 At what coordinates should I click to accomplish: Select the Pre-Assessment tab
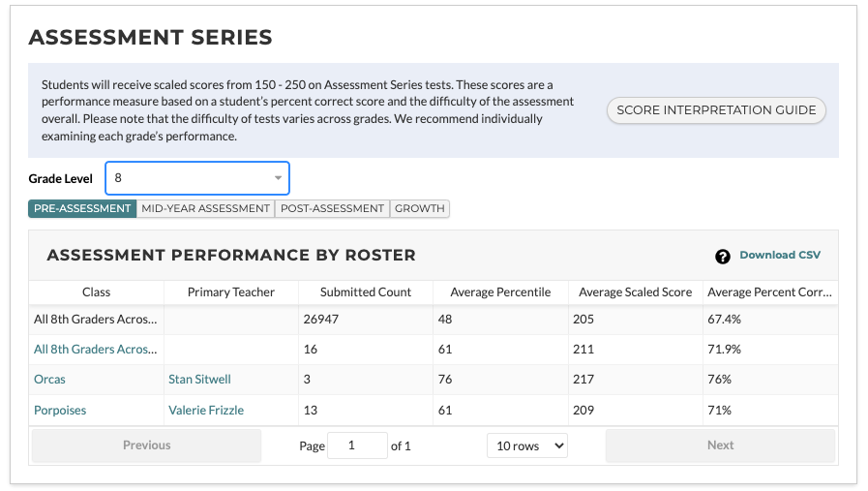tap(82, 208)
